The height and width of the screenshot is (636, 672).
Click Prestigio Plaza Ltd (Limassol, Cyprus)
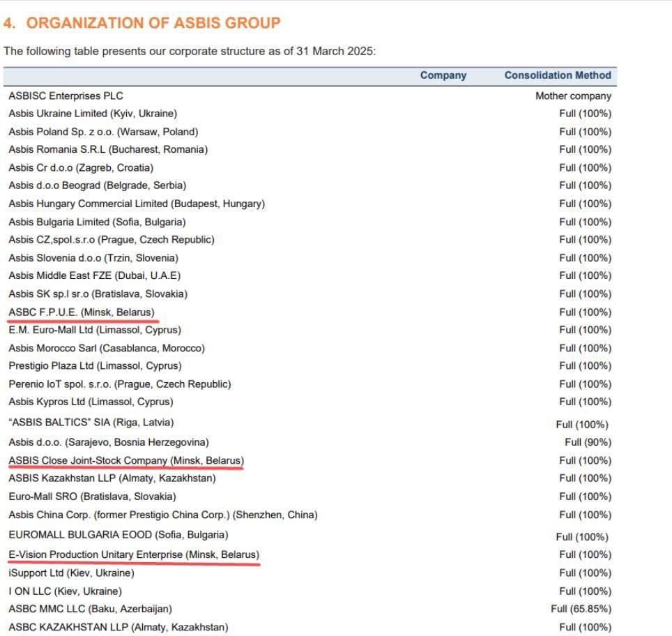95,365
